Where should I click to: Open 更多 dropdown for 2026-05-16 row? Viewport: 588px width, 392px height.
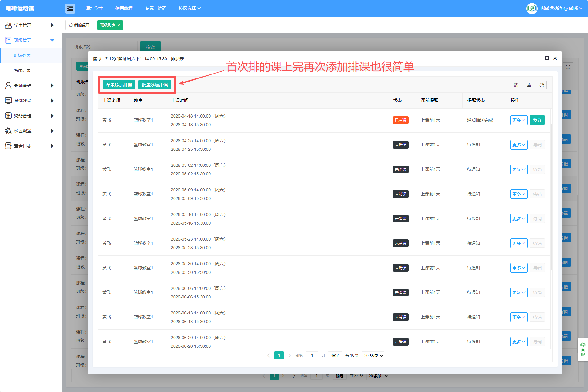[519, 219]
